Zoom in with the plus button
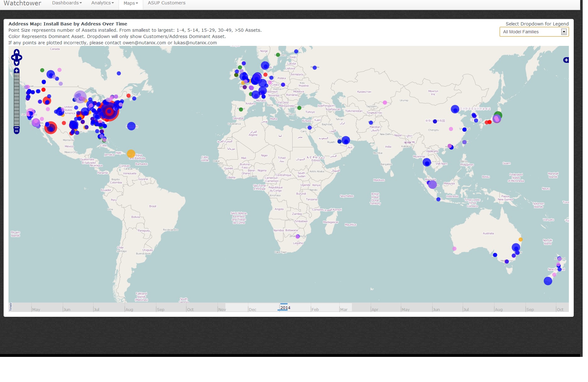 17,71
